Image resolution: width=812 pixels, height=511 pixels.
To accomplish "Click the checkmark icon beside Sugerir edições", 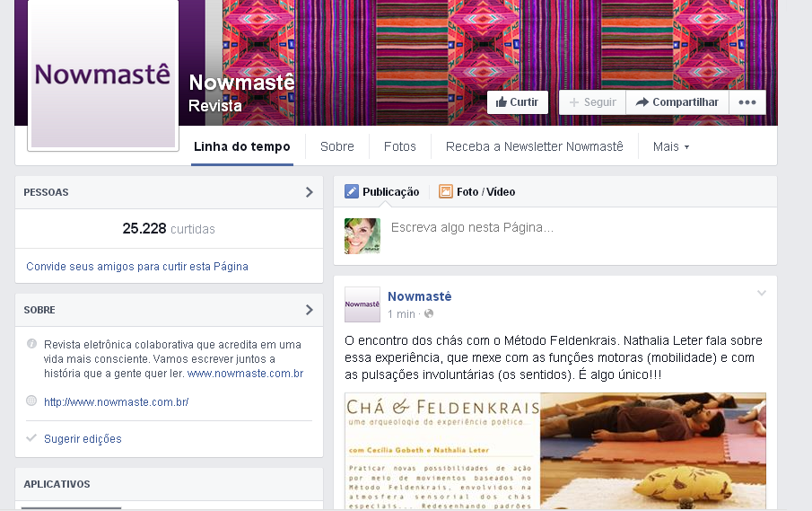I will click(x=31, y=438).
